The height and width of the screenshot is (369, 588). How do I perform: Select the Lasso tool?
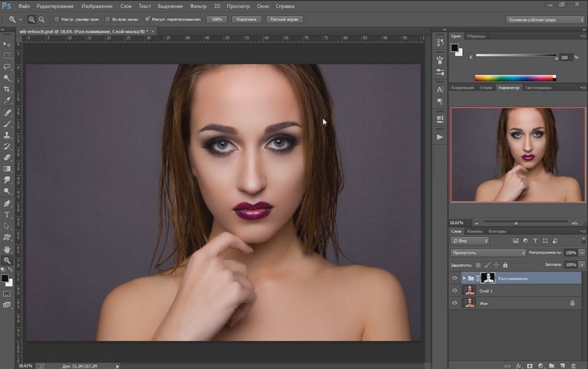[x=7, y=66]
